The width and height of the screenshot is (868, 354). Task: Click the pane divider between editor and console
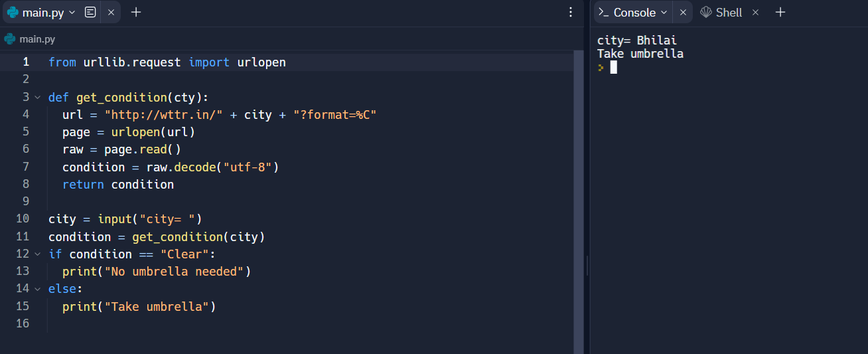[x=587, y=266]
